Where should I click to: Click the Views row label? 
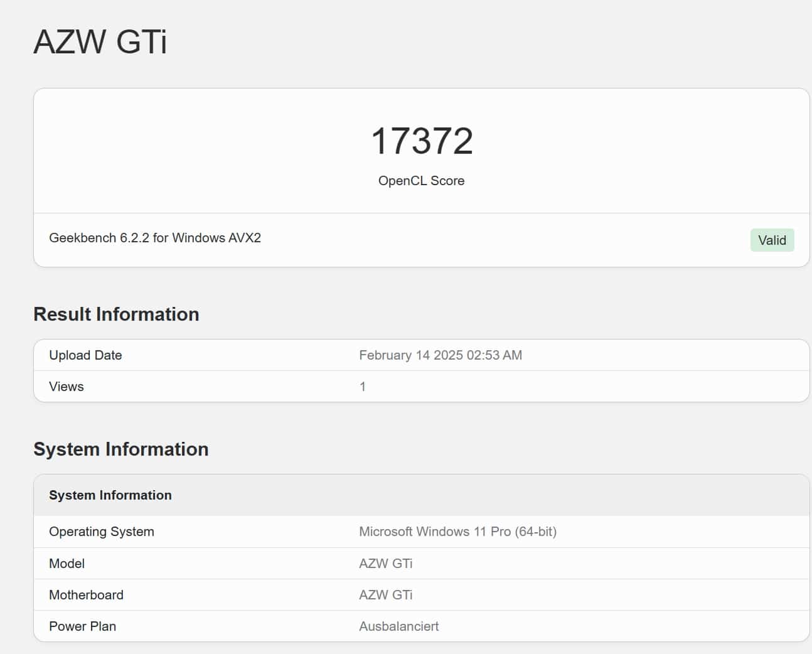[x=67, y=387]
